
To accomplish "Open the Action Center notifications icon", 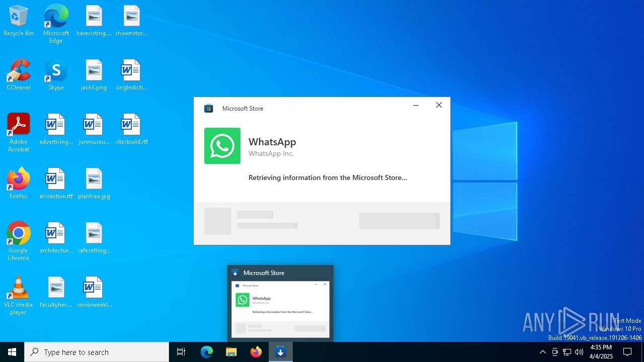I will (x=627, y=352).
